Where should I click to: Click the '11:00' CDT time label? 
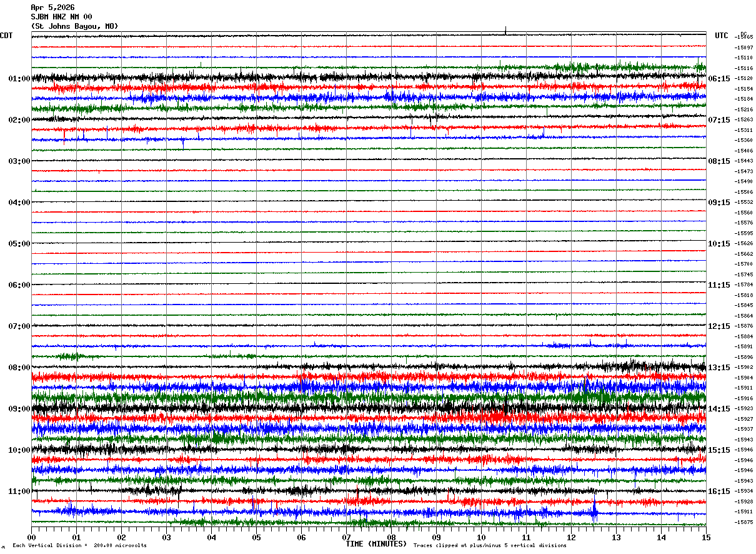click(x=19, y=491)
